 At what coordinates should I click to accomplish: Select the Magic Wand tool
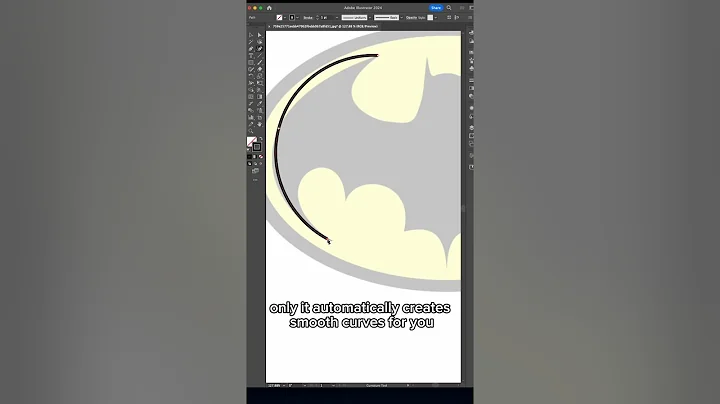(251, 41)
